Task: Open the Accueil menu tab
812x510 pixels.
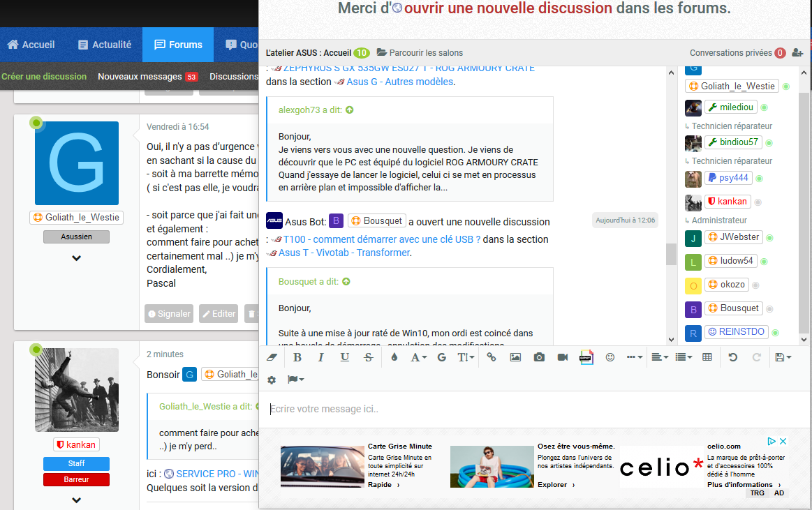Action: click(31, 45)
